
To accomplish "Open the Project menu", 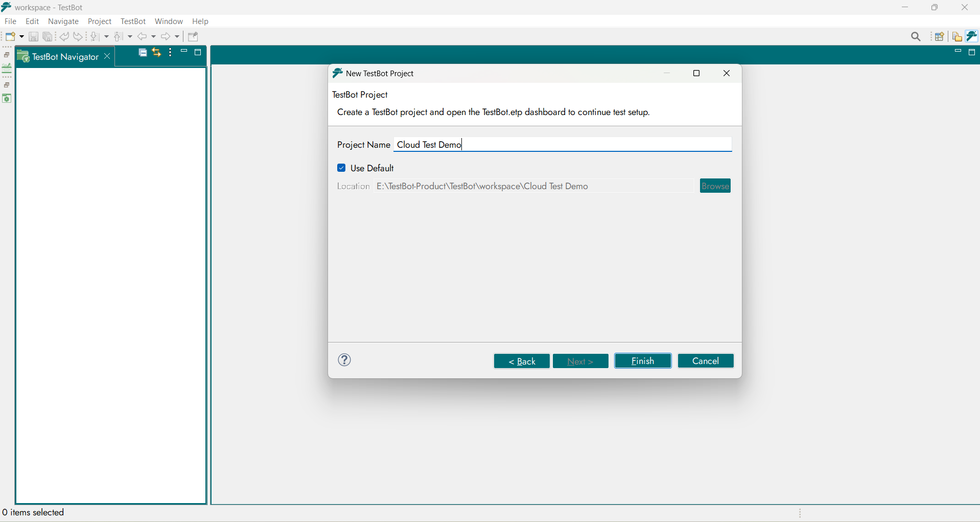I will (x=100, y=21).
